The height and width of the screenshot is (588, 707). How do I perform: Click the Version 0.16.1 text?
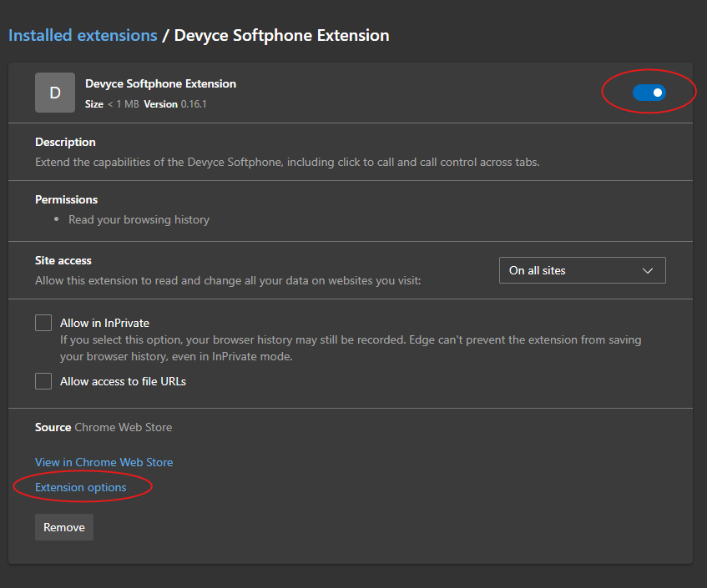tap(175, 104)
